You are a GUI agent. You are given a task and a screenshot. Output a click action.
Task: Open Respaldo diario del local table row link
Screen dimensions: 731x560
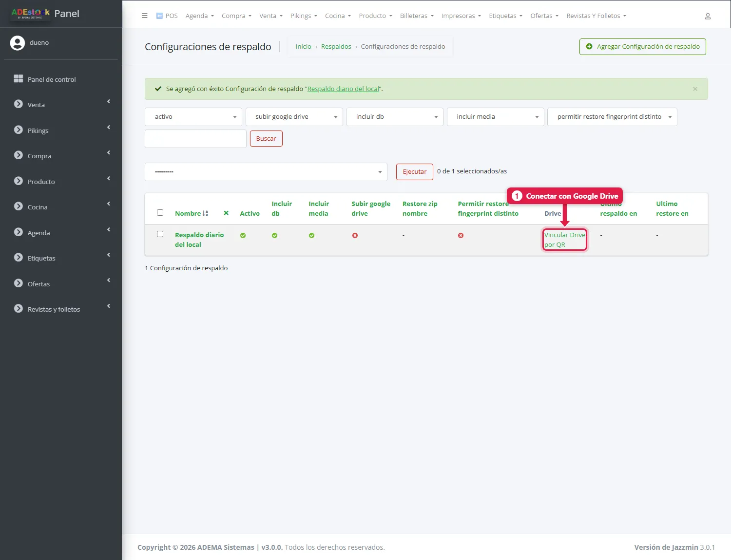[x=199, y=240]
